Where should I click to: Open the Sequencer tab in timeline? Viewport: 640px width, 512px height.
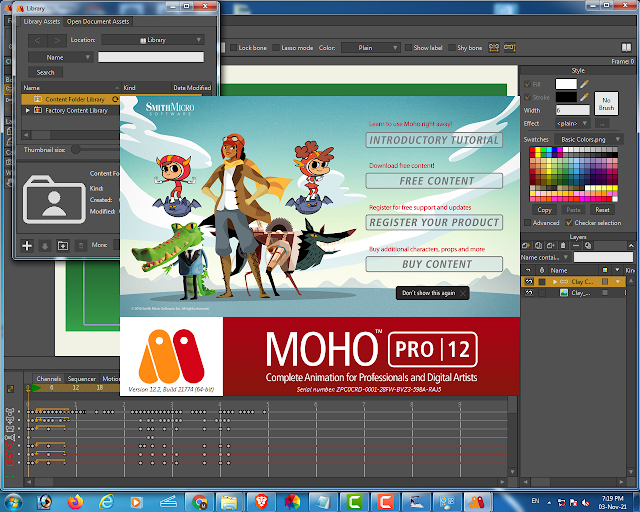point(82,378)
